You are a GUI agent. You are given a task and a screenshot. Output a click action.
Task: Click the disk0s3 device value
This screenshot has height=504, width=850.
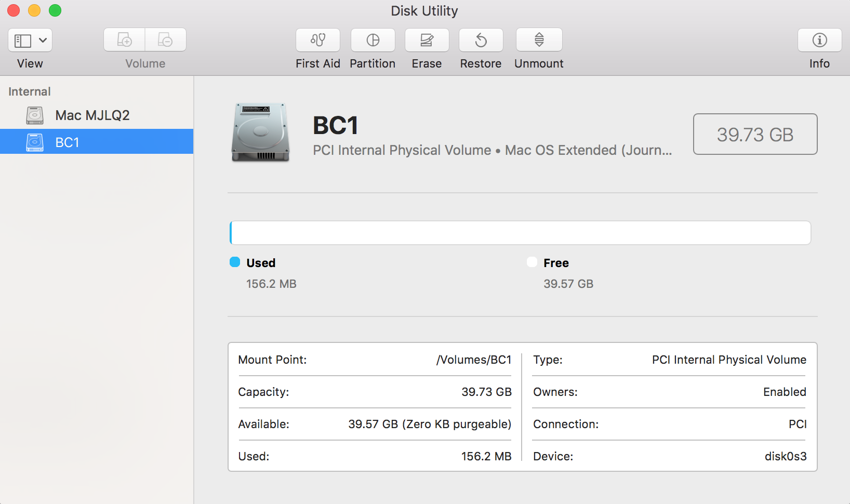(786, 456)
